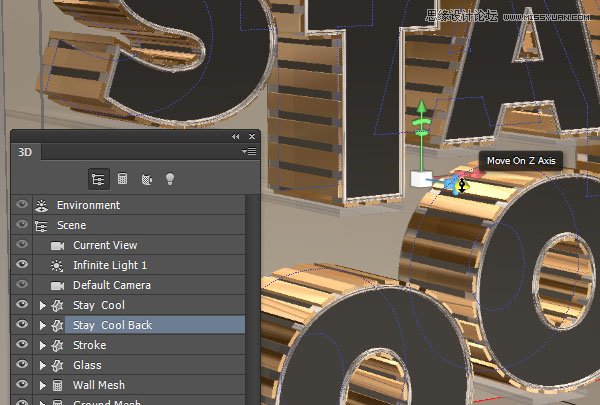Click the 3D panel scrollbar
The height and width of the screenshot is (405, 600).
pos(252,300)
